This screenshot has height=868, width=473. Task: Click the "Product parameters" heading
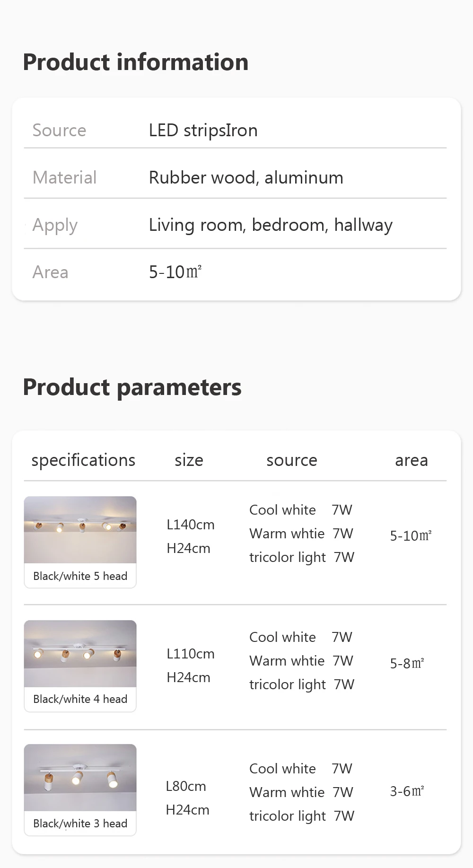[132, 387]
